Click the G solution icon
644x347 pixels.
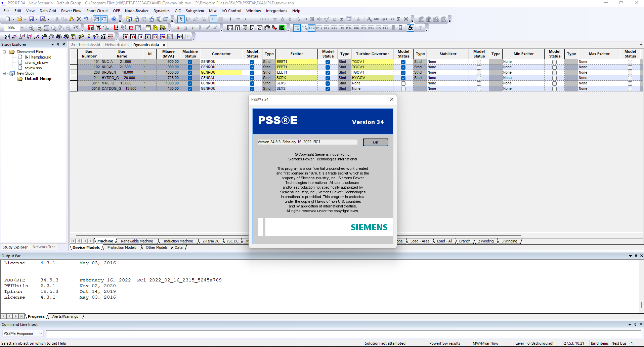coord(148,37)
